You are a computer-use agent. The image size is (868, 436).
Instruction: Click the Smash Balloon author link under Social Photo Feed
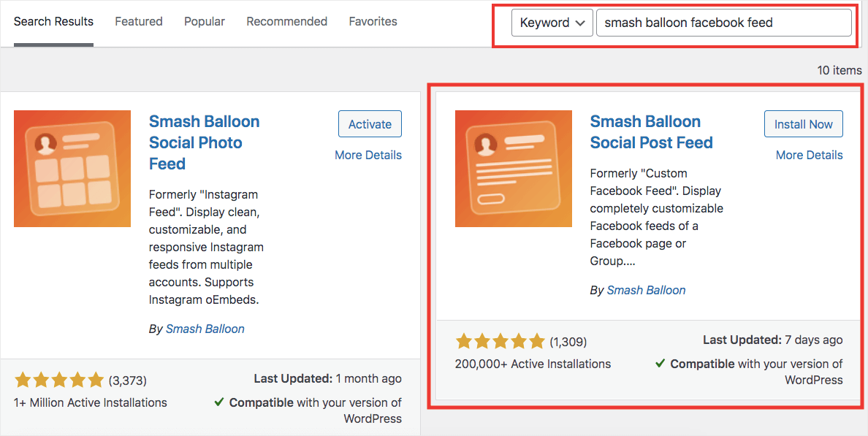tap(205, 329)
